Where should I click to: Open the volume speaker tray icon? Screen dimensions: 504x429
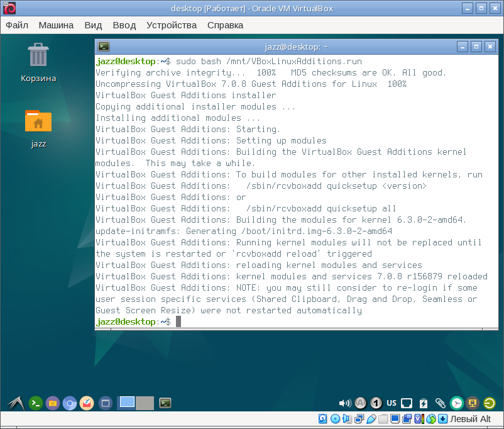click(345, 403)
